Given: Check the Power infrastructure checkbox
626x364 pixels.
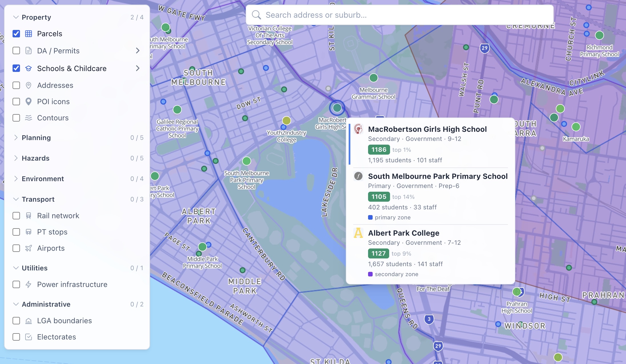Looking at the screenshot, I should pyautogui.click(x=16, y=284).
